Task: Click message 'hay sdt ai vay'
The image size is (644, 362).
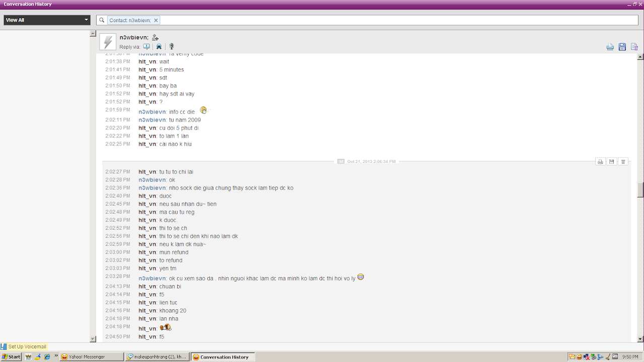Action: pos(177,94)
